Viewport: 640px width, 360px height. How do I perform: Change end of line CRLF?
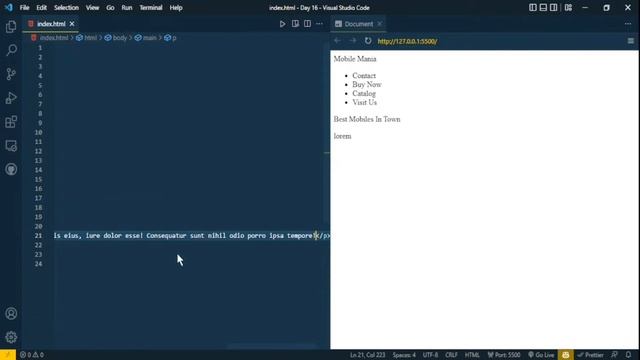pyautogui.click(x=451, y=355)
